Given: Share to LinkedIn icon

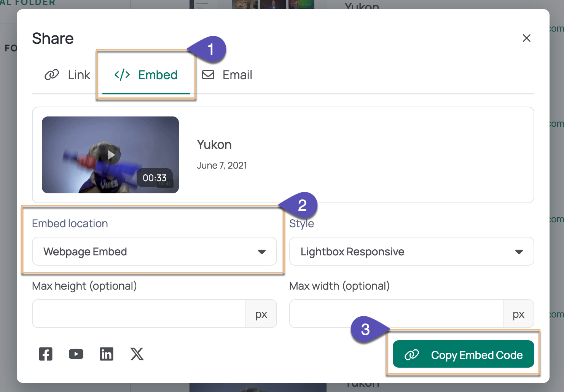Looking at the screenshot, I should [107, 354].
